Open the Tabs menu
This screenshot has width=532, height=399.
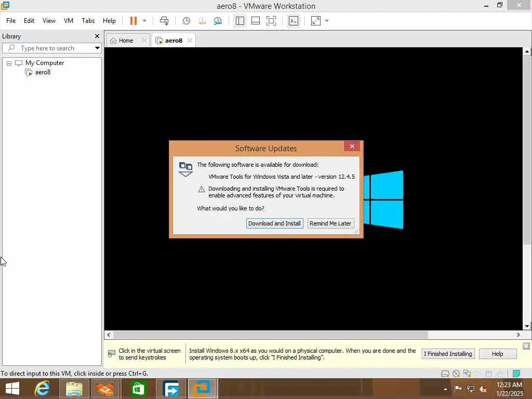(88, 21)
